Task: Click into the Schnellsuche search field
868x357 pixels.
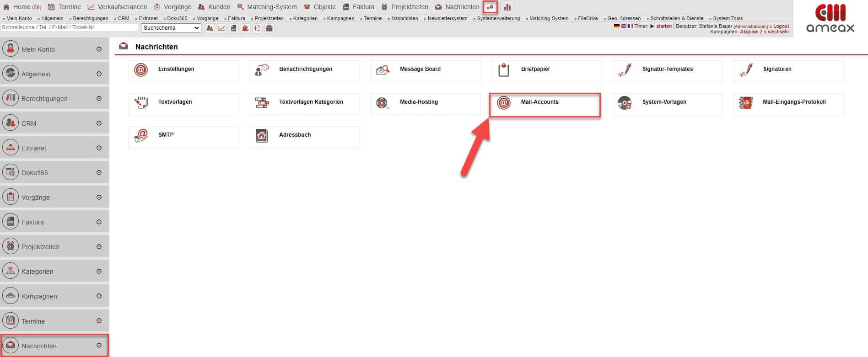Action: pyautogui.click(x=69, y=28)
